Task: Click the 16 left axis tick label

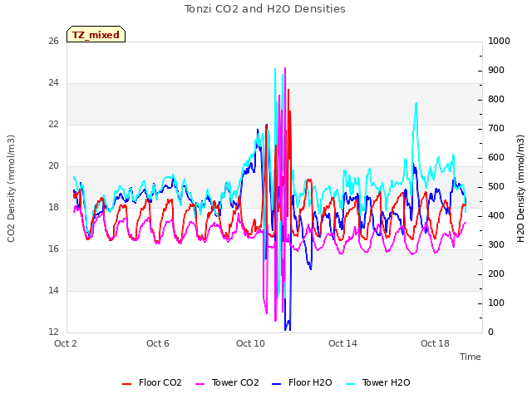Action: coord(53,249)
